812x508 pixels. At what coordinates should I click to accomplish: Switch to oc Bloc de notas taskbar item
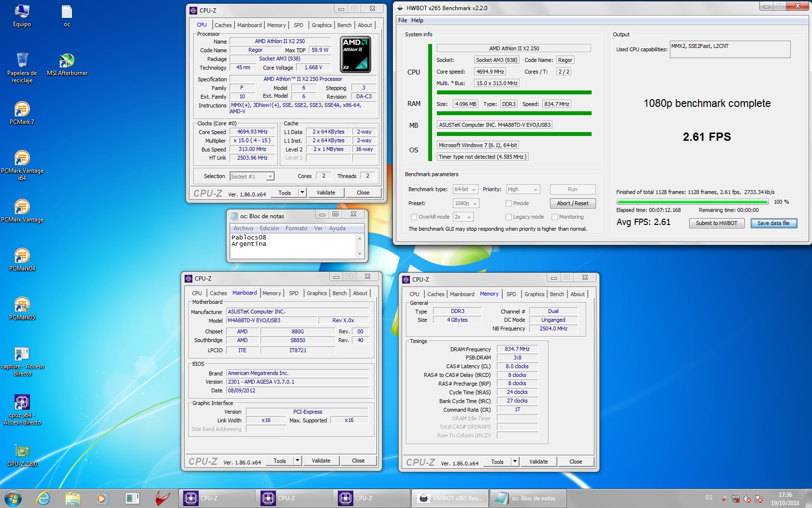(x=528, y=498)
